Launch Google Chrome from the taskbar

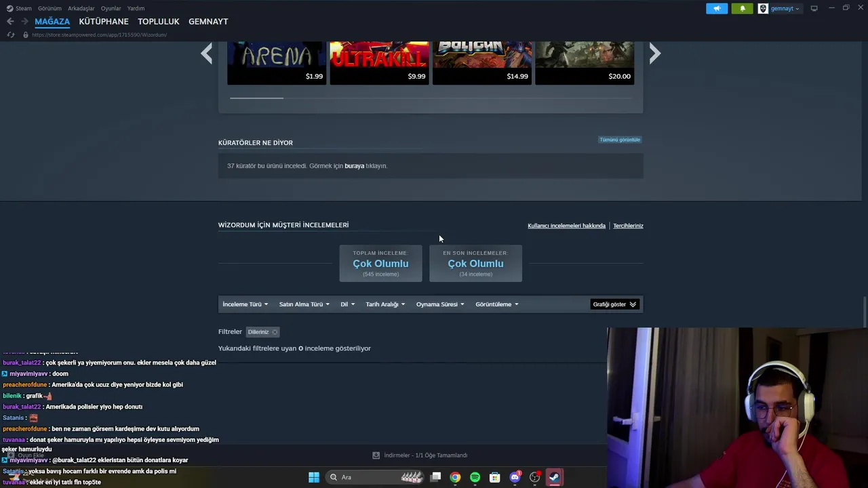tap(455, 477)
